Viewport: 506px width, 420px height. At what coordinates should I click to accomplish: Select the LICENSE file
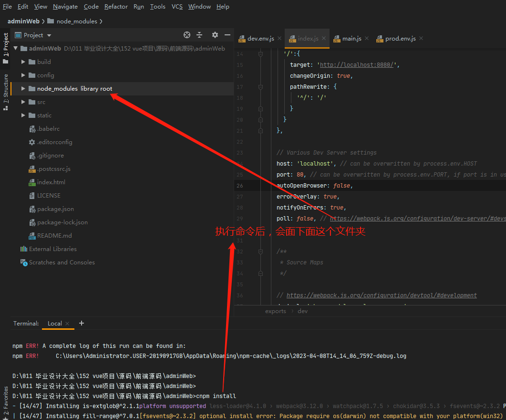click(44, 196)
